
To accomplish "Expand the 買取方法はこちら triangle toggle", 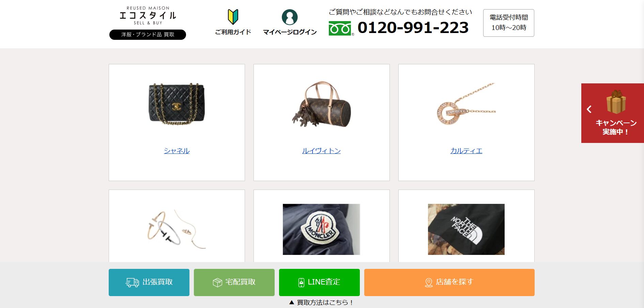I will [291, 302].
